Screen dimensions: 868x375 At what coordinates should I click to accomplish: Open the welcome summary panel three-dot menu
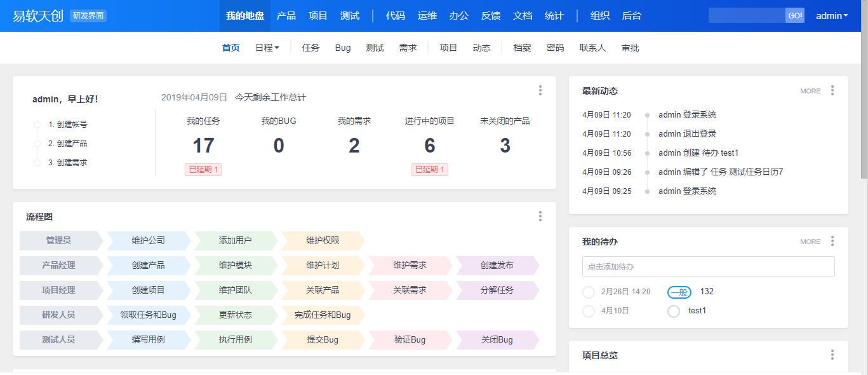540,91
